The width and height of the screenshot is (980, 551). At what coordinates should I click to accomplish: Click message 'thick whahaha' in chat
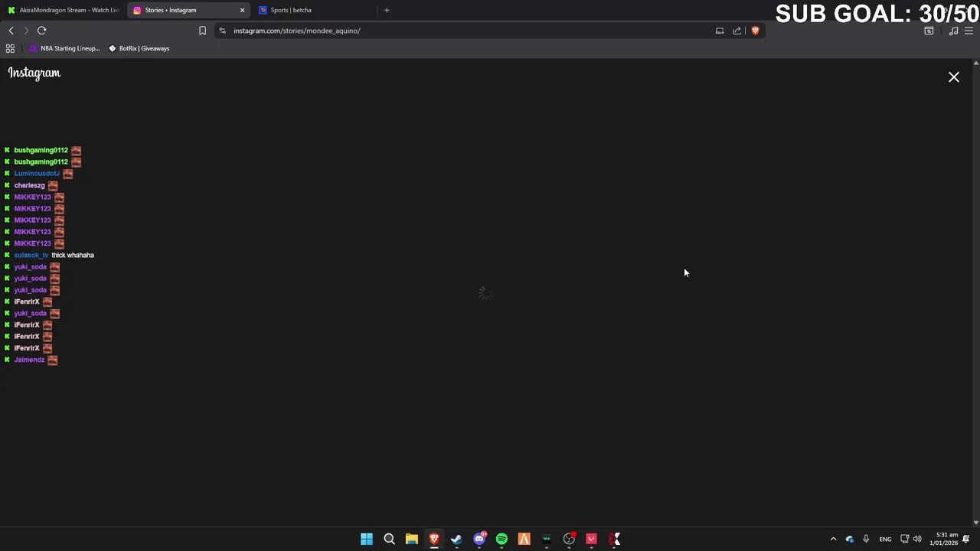tap(73, 255)
